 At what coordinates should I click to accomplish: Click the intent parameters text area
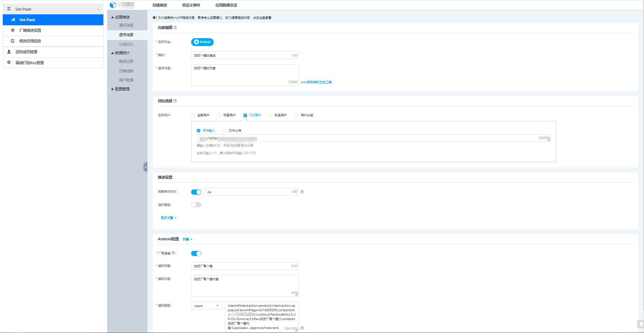click(x=262, y=317)
